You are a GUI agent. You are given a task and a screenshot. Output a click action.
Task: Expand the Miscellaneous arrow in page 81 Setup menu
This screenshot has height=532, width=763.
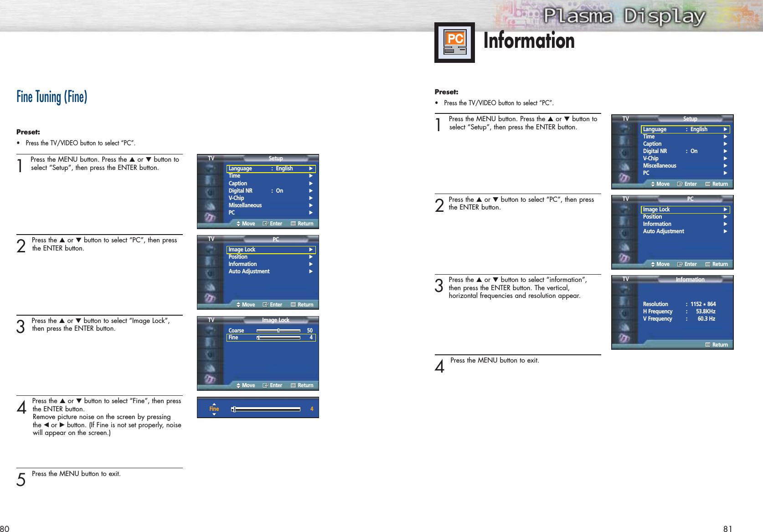[x=725, y=166]
